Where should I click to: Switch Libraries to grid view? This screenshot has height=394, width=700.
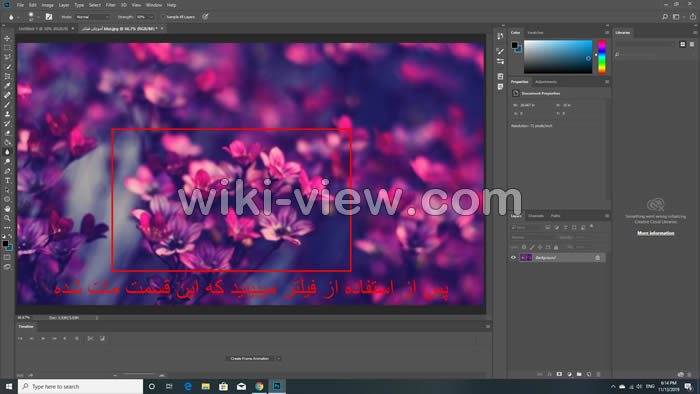(x=683, y=44)
